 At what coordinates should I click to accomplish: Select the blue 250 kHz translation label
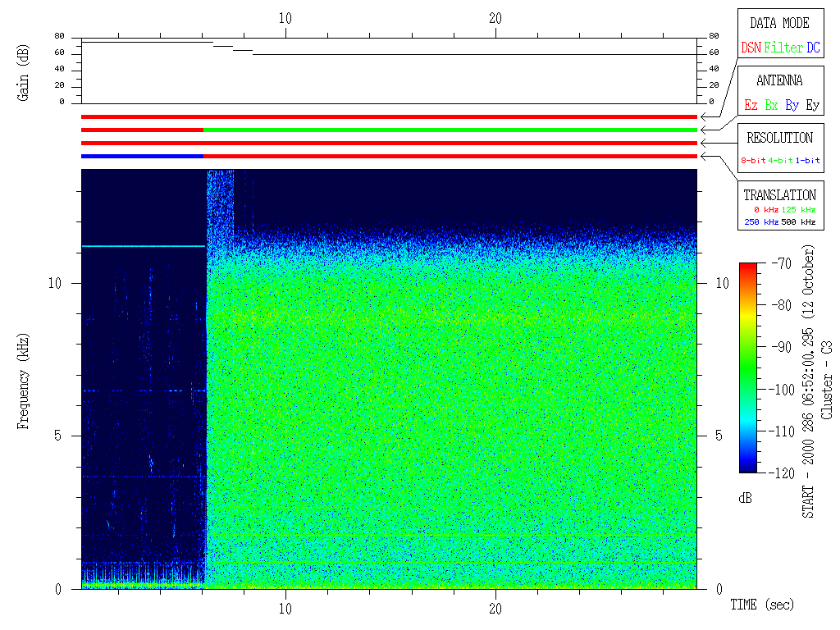click(x=759, y=221)
